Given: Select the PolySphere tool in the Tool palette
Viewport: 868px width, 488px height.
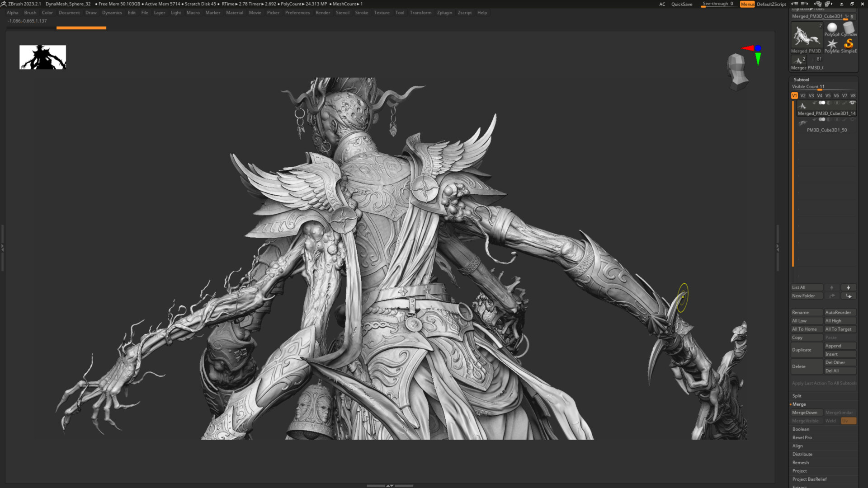Looking at the screenshot, I should pos(832,27).
